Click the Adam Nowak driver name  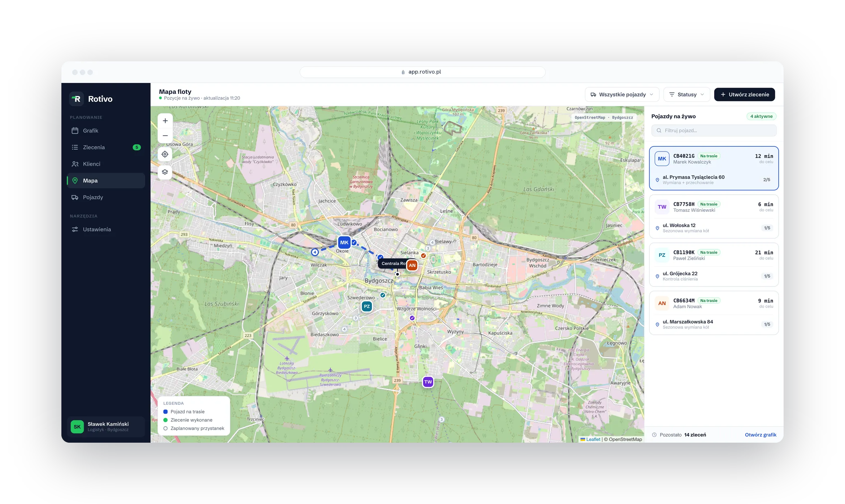(x=688, y=307)
